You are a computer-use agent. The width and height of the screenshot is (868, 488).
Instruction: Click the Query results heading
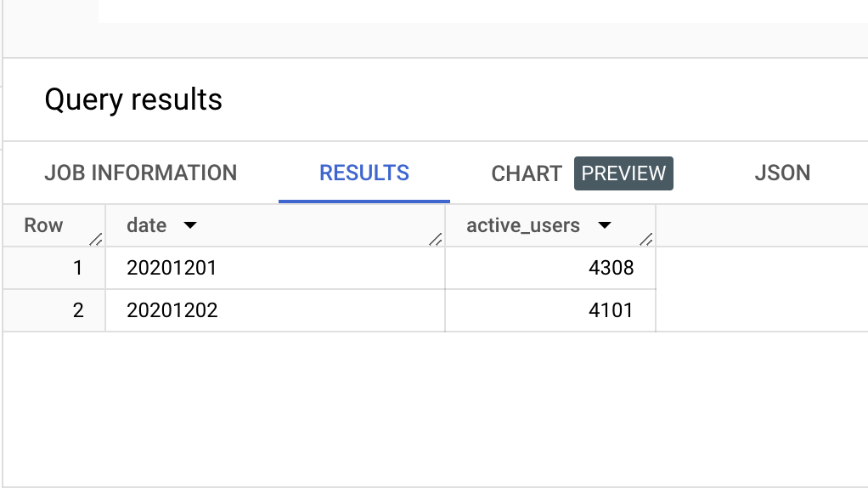133,99
